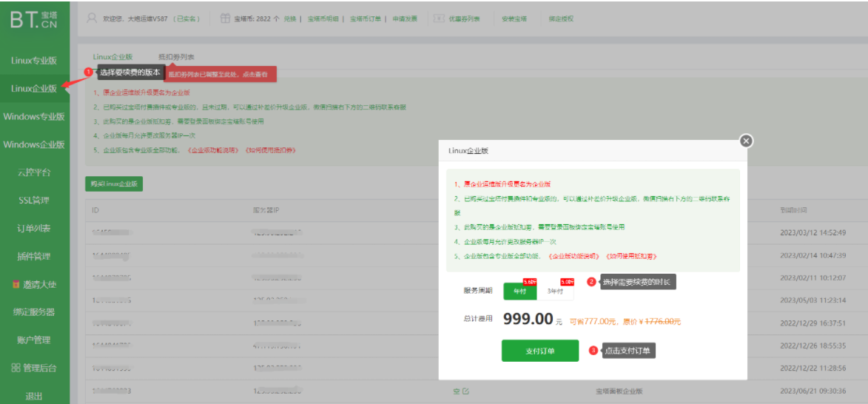Click the 管理后台 grid icon
Screen dimensions: 868x404
tap(16, 368)
